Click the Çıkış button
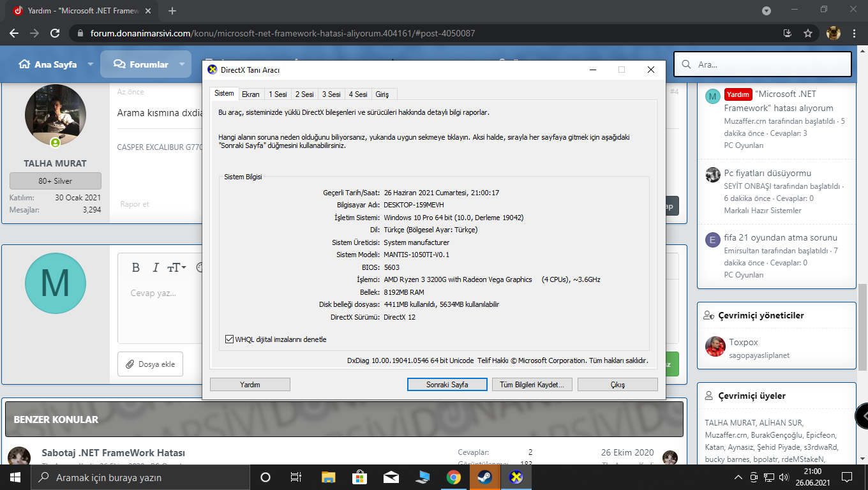This screenshot has width=868, height=490. pos(617,385)
